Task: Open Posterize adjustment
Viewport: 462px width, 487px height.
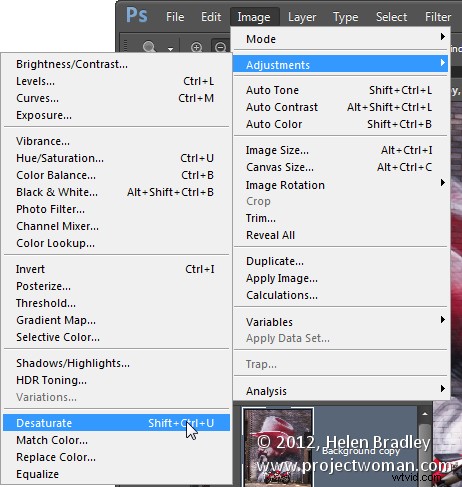Action: pyautogui.click(x=116, y=286)
